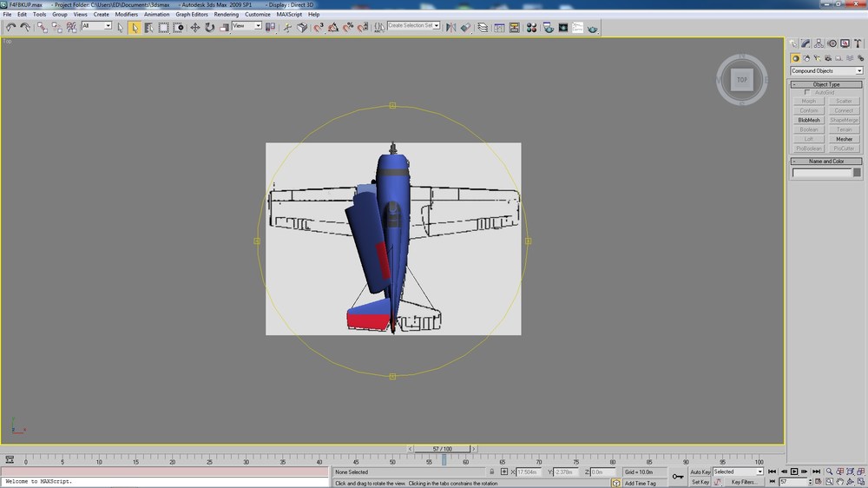Screen dimensions: 868x488
Task: Click the Set Key button
Action: click(700, 482)
